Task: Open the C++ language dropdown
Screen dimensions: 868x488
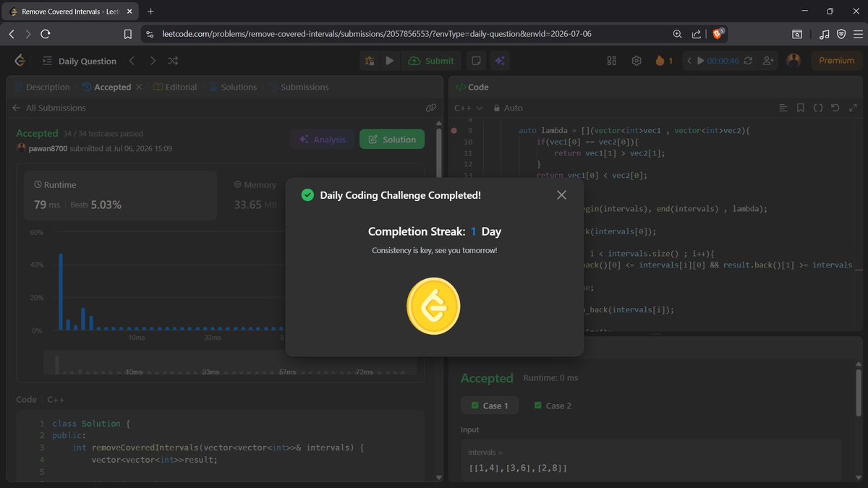Action: point(468,108)
